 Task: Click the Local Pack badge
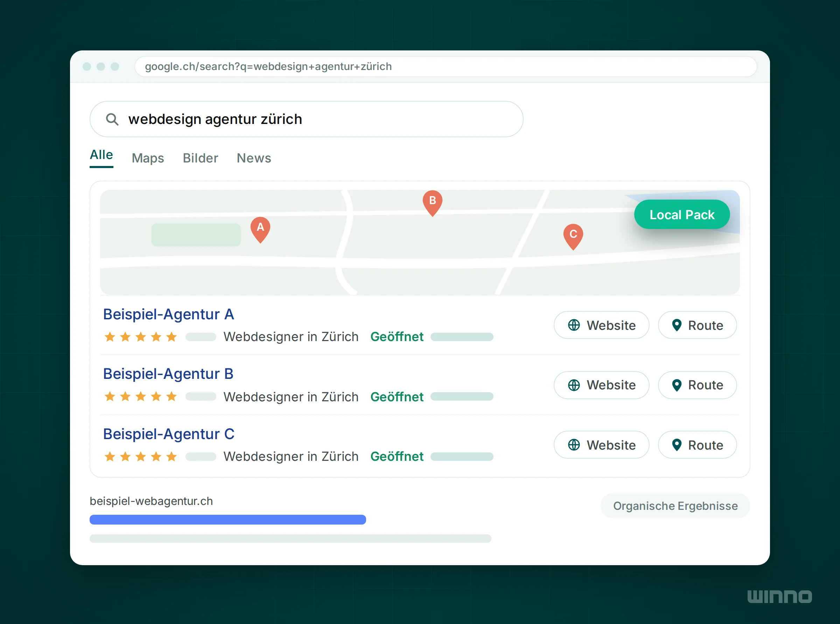682,215
